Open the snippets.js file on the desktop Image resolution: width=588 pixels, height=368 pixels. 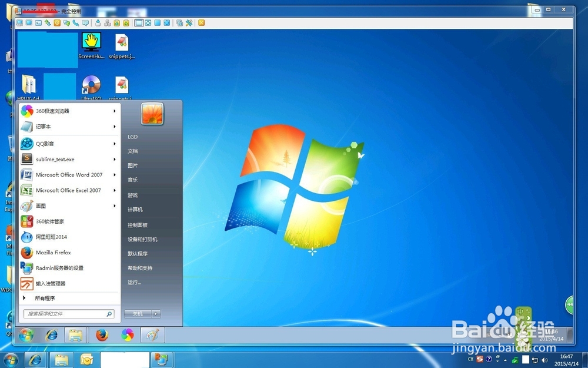coord(121,42)
